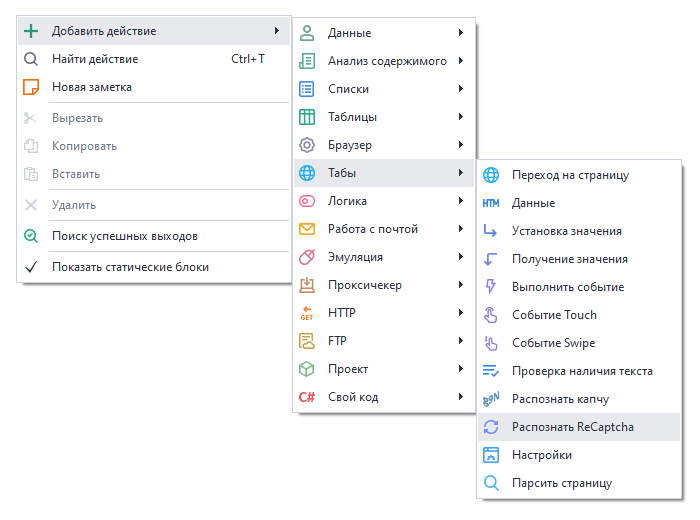
Task: Click the Новая заметка note icon
Action: (x=31, y=87)
